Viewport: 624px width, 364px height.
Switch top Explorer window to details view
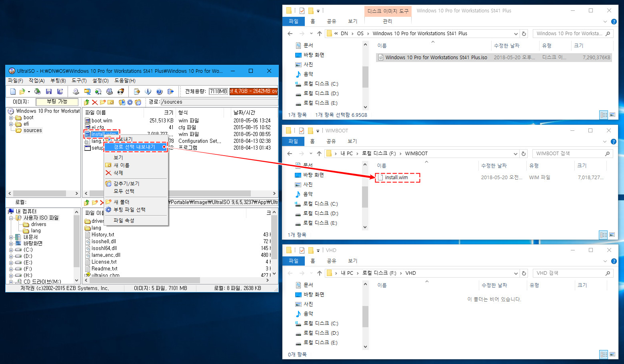tap(604, 115)
